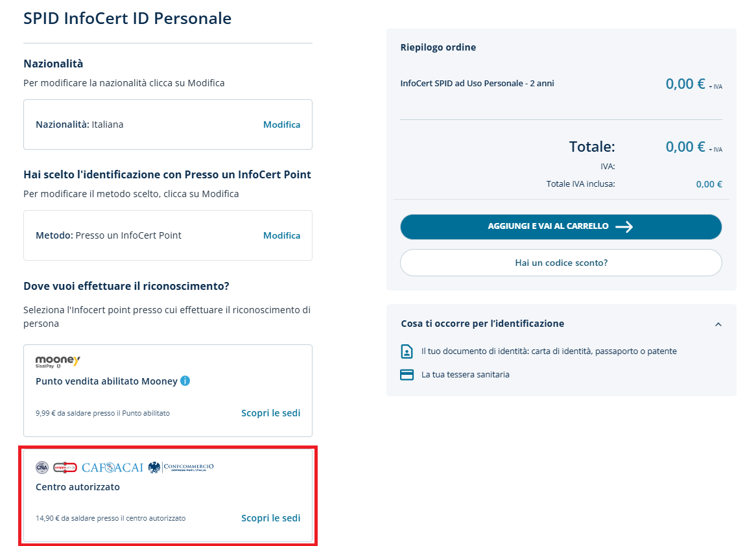Click the Mooney info icon

tap(185, 381)
